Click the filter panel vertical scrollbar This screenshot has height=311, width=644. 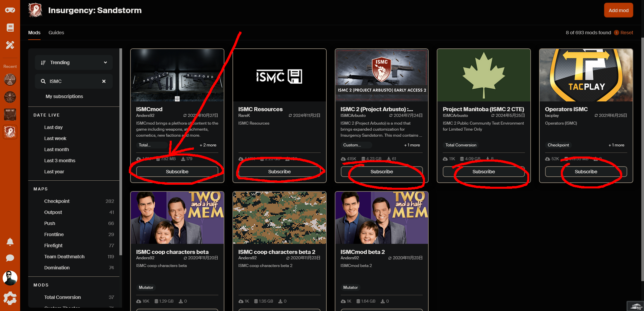pos(121,151)
